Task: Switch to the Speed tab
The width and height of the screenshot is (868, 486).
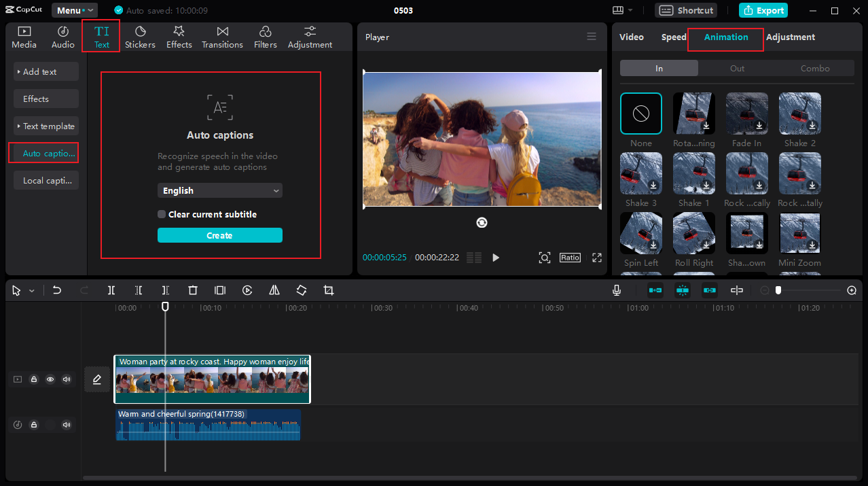Action: (x=674, y=37)
